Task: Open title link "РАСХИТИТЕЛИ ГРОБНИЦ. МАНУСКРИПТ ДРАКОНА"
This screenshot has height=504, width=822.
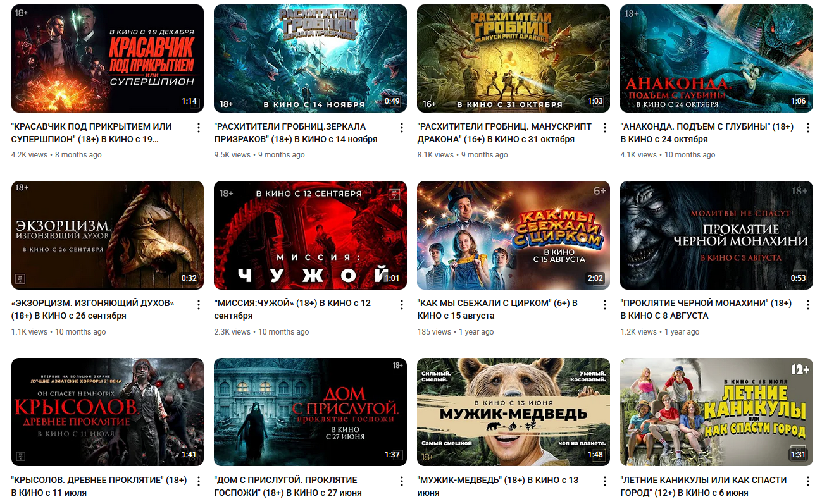Action: [x=505, y=133]
